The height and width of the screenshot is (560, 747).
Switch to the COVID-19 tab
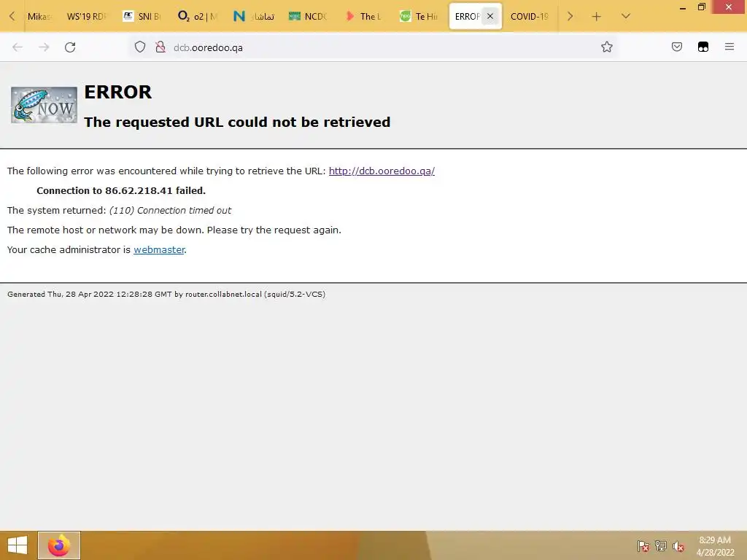point(530,17)
